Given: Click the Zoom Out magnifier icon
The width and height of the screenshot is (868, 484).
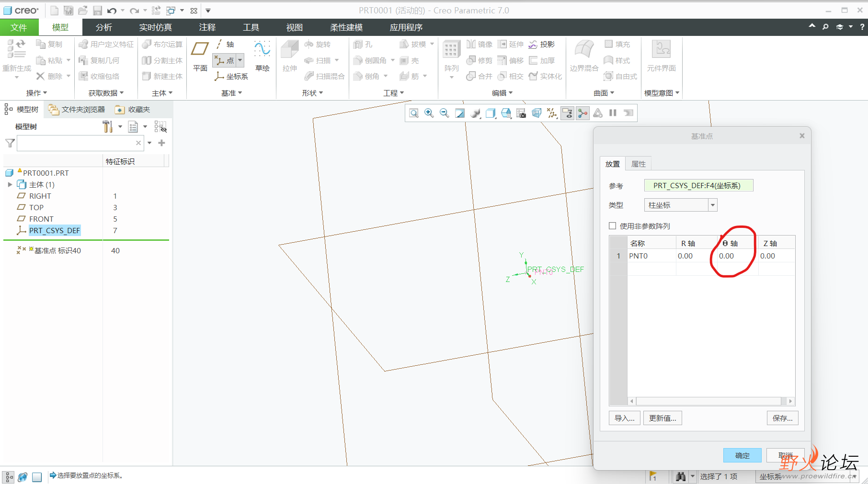Looking at the screenshot, I should (x=445, y=113).
